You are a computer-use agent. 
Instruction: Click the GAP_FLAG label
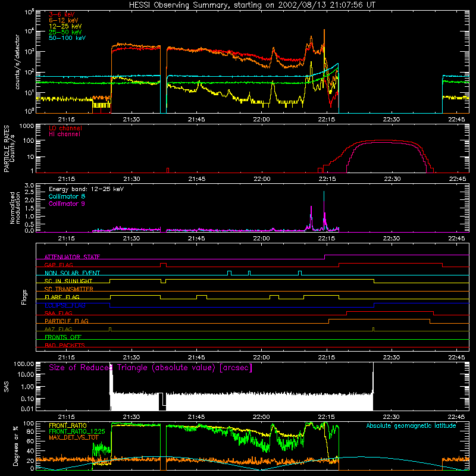tap(58, 265)
